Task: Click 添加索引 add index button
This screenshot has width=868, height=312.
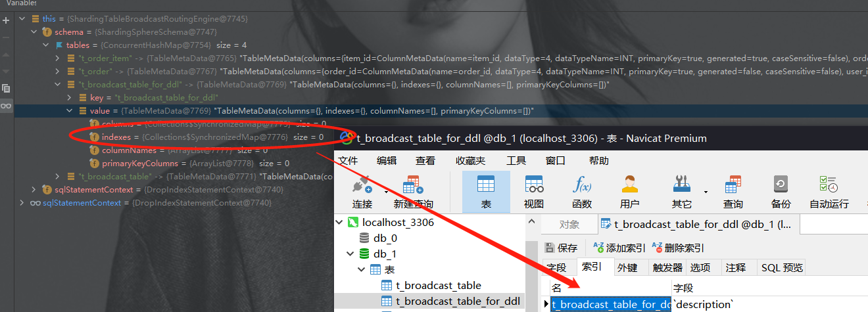Action: pyautogui.click(x=619, y=248)
